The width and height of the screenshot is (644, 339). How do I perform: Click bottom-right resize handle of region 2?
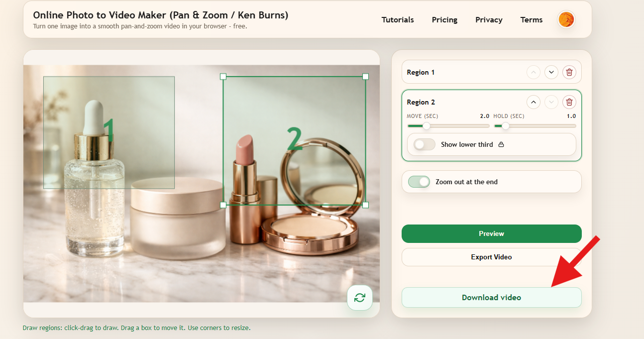pos(365,205)
